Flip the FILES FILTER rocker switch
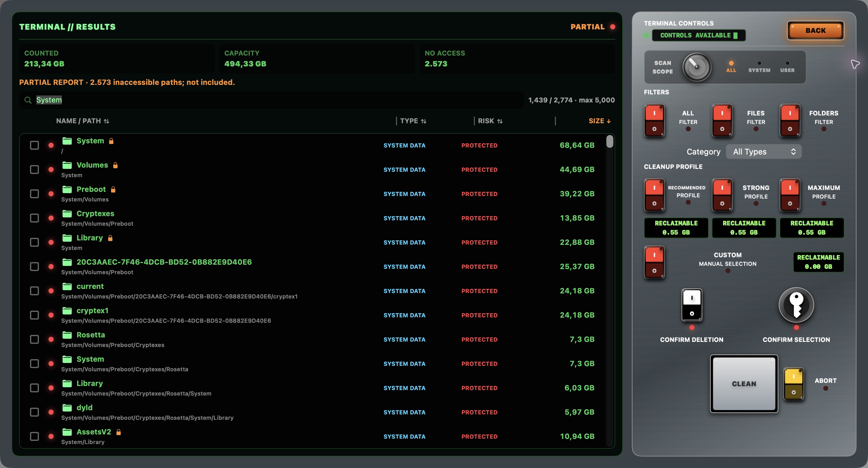Image resolution: width=868 pixels, height=468 pixels. [x=722, y=120]
